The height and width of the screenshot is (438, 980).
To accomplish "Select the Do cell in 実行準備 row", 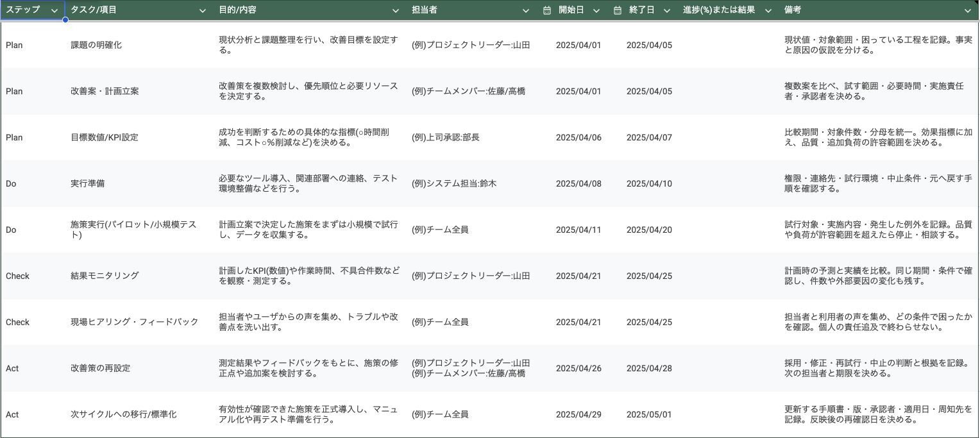I will (33, 183).
